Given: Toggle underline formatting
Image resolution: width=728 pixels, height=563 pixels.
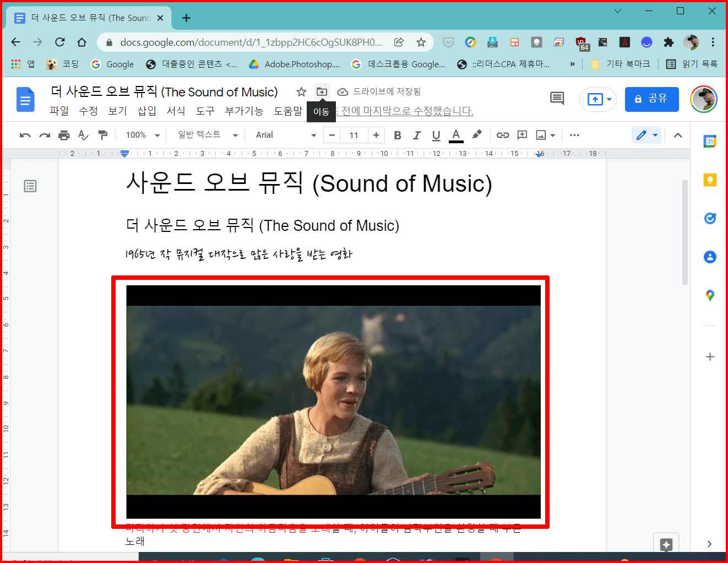Looking at the screenshot, I should point(436,135).
